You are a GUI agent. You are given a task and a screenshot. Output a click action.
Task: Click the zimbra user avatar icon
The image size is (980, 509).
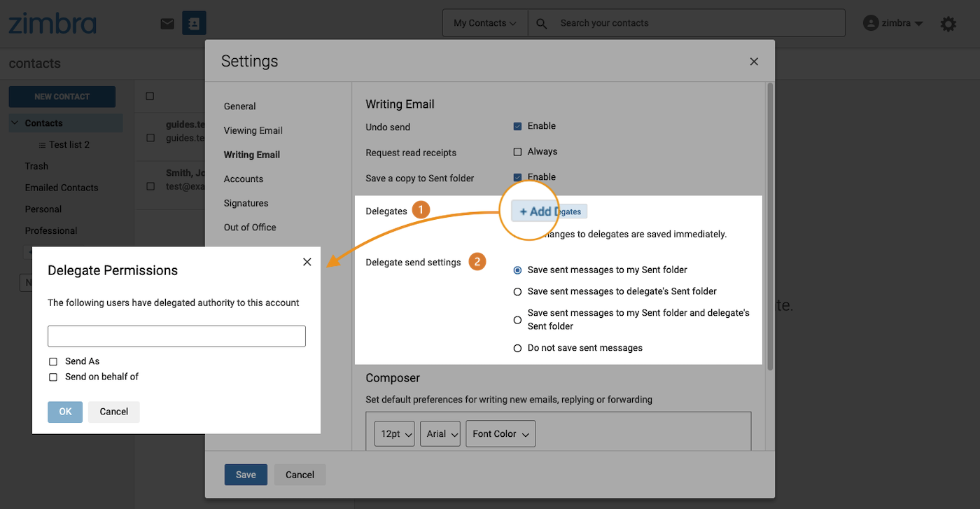(x=871, y=23)
